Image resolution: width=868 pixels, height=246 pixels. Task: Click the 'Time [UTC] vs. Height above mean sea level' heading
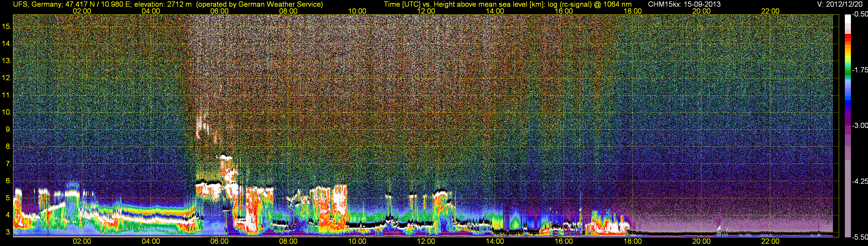[456, 4]
